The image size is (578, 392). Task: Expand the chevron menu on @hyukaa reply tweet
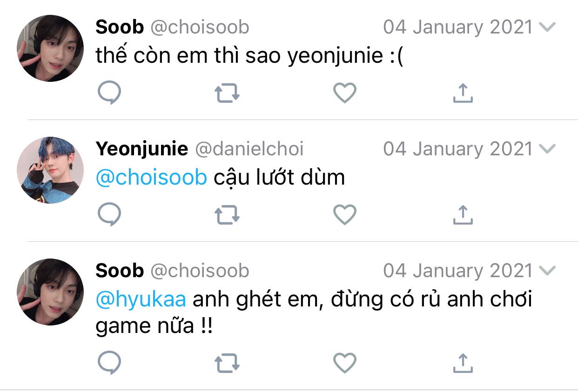(547, 271)
